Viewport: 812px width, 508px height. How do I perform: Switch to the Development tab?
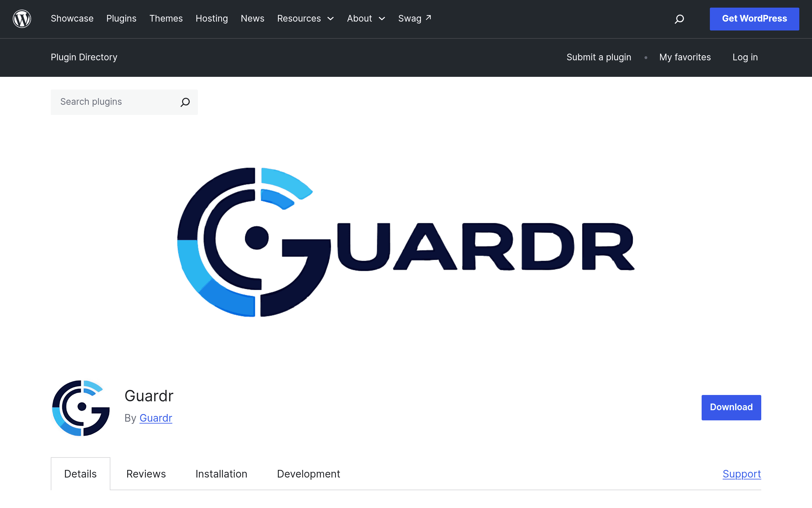click(x=308, y=474)
